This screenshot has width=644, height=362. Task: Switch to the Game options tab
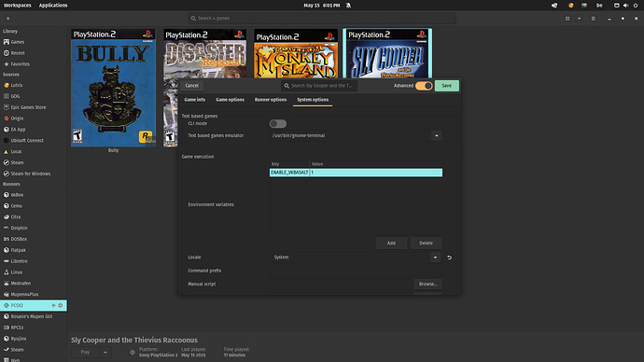(230, 100)
